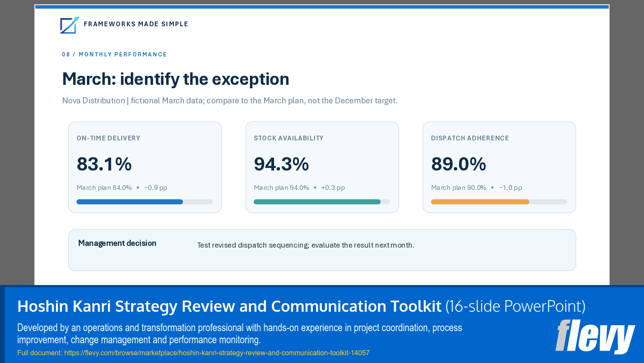This screenshot has height=363, width=644.
Task: Click the Frameworks Made Simple arrow logo
Action: (x=69, y=25)
